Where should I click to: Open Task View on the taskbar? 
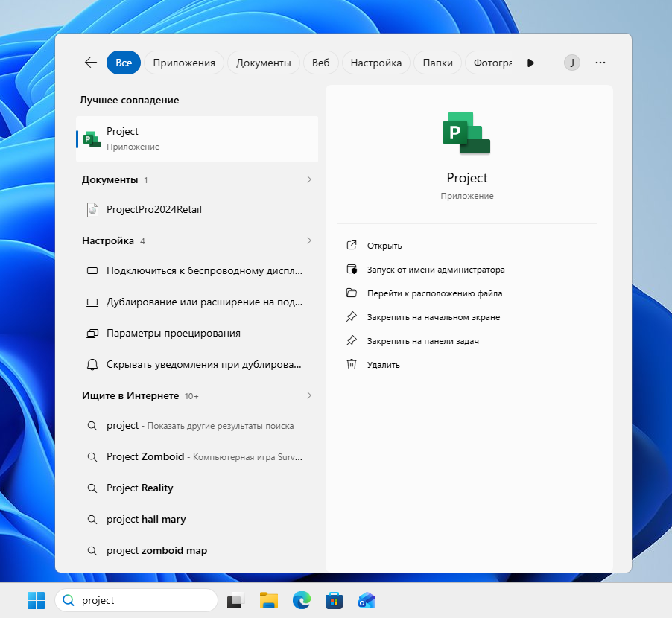click(x=235, y=600)
